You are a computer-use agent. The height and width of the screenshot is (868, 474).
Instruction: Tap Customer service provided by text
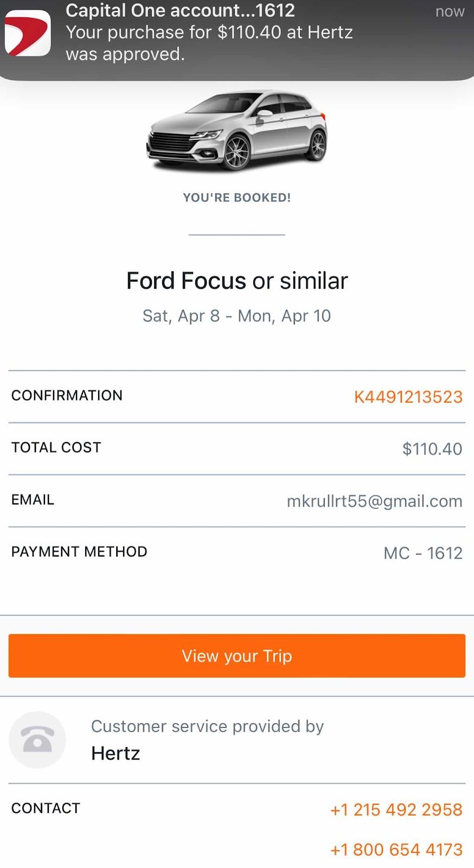click(x=207, y=726)
